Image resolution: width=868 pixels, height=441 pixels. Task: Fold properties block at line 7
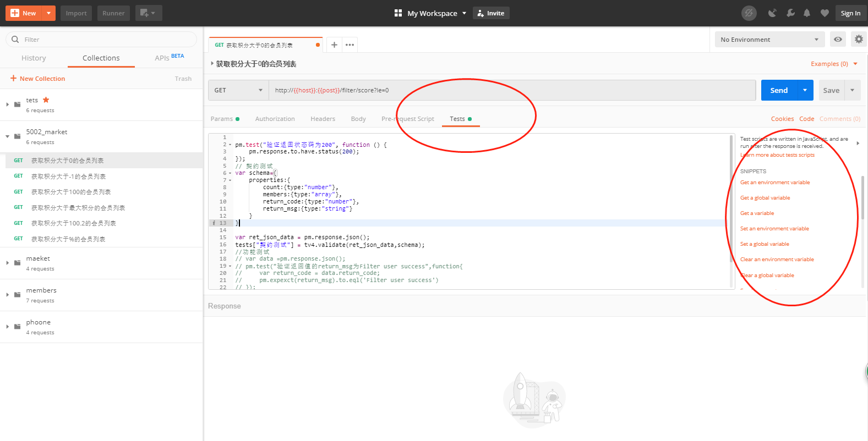tap(230, 180)
